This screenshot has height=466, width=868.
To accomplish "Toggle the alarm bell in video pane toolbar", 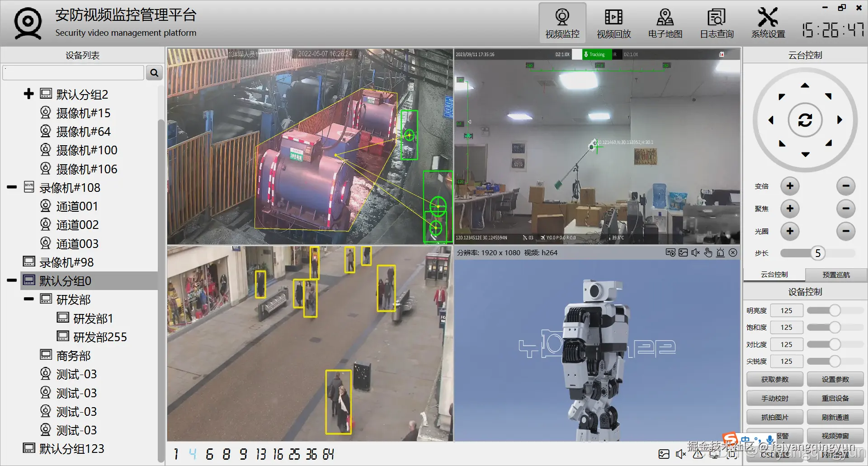I will click(721, 252).
